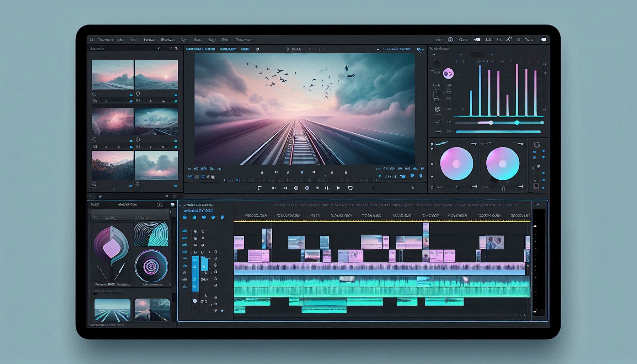The width and height of the screenshot is (637, 364).
Task: Click the pink circular icon beside the histogram
Action: [x=448, y=74]
